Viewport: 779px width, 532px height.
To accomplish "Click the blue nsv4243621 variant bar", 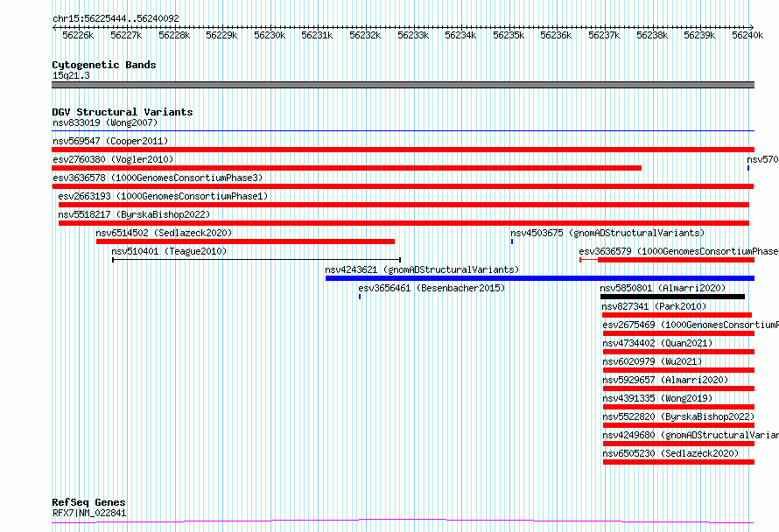I will (x=540, y=278).
